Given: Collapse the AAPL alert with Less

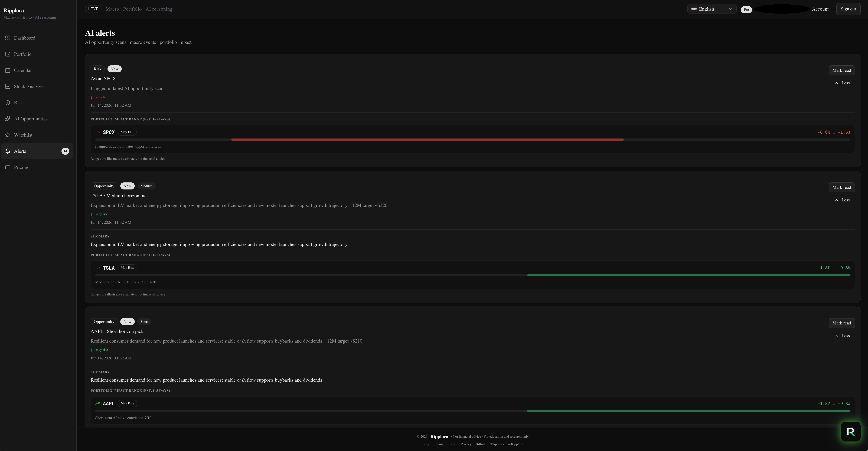Looking at the screenshot, I should (x=842, y=336).
